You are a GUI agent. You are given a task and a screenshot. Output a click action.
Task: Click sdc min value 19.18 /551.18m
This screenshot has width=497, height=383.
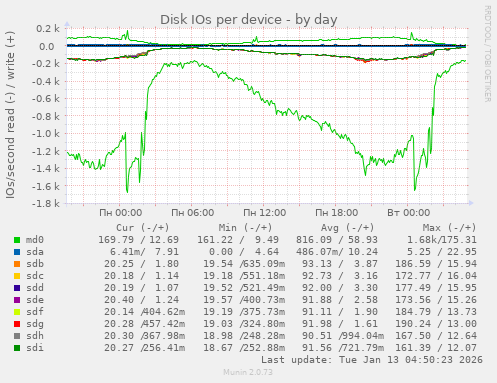[244, 276]
